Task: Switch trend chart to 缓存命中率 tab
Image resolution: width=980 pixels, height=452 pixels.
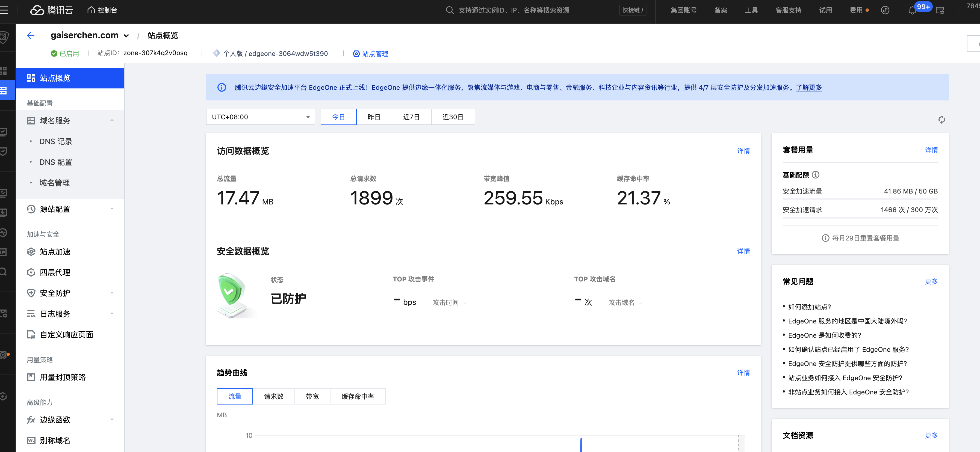Action: [358, 397]
